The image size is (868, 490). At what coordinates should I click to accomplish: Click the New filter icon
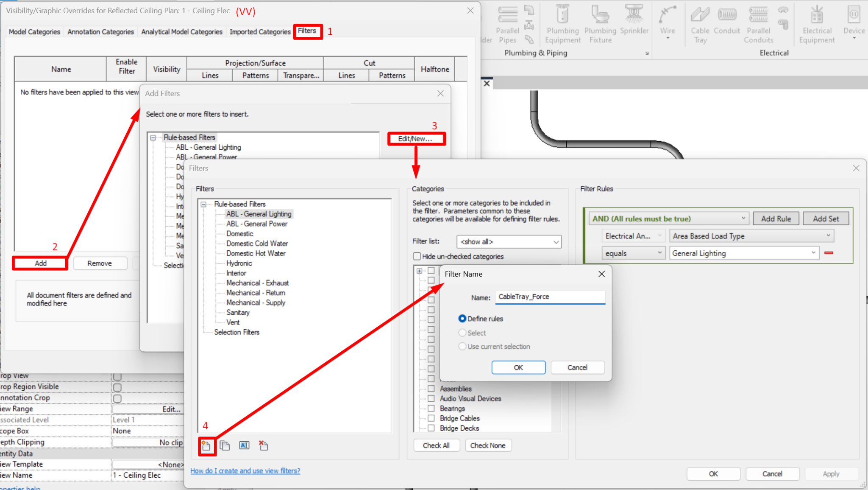(x=206, y=445)
